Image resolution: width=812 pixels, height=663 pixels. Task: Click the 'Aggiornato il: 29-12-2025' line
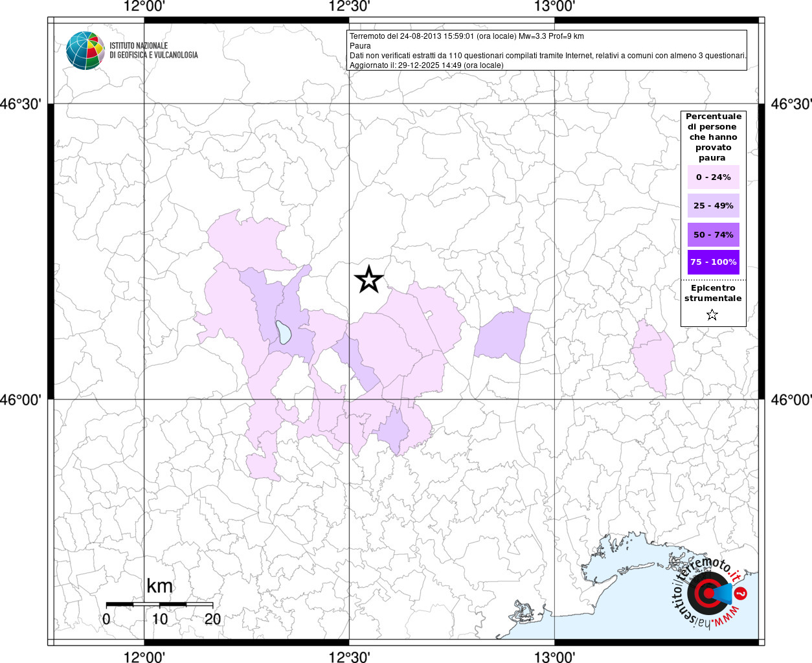coord(426,65)
